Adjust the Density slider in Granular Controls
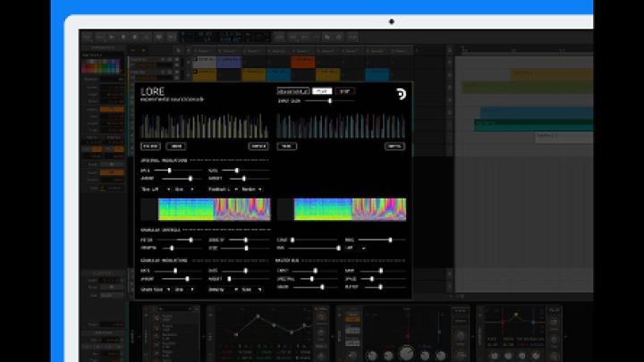644x362 pixels. click(x=250, y=240)
